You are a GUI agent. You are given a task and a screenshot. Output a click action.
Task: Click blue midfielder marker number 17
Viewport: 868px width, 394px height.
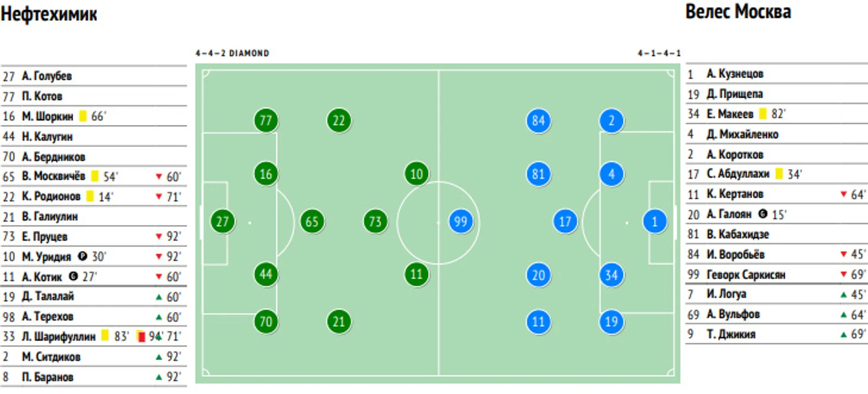tap(565, 223)
